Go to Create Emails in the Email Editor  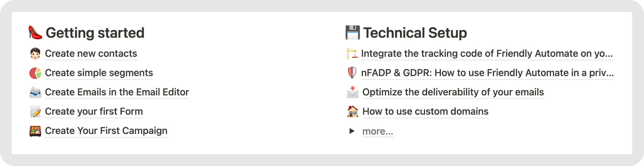point(117,92)
